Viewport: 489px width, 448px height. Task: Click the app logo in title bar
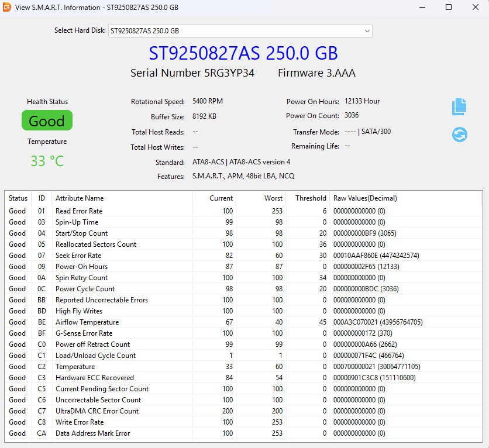pyautogui.click(x=7, y=7)
